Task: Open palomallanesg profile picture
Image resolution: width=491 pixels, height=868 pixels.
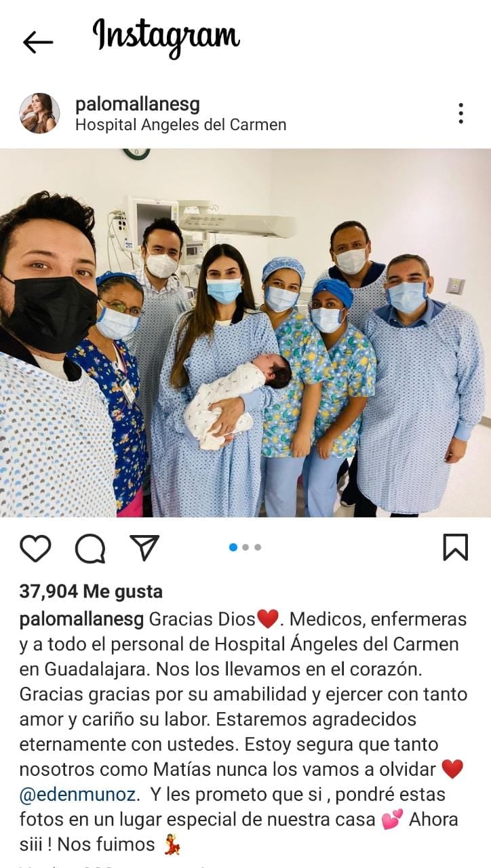Action: (x=39, y=113)
